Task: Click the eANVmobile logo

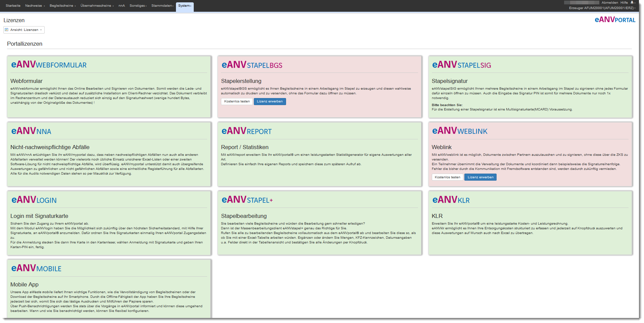Action: (36, 268)
